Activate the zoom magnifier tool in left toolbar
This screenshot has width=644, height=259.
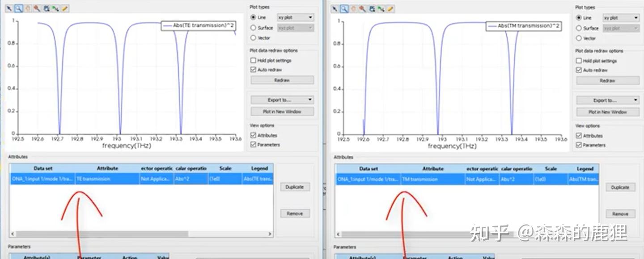[x=18, y=8]
